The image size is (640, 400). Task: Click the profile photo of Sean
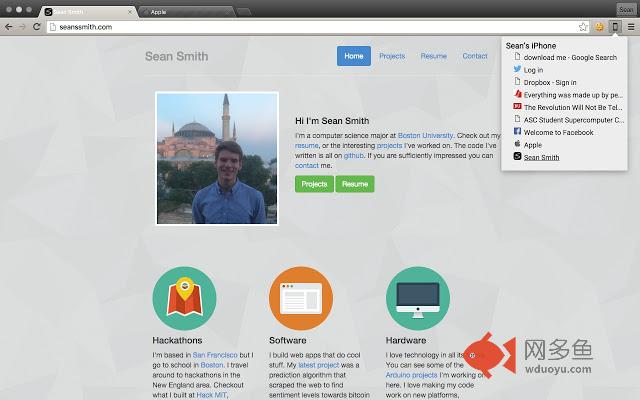click(x=217, y=158)
